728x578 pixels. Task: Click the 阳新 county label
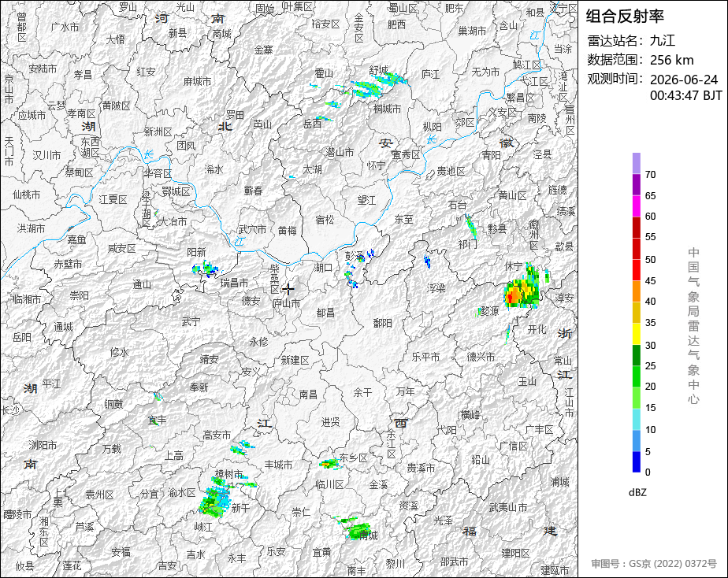click(x=196, y=252)
